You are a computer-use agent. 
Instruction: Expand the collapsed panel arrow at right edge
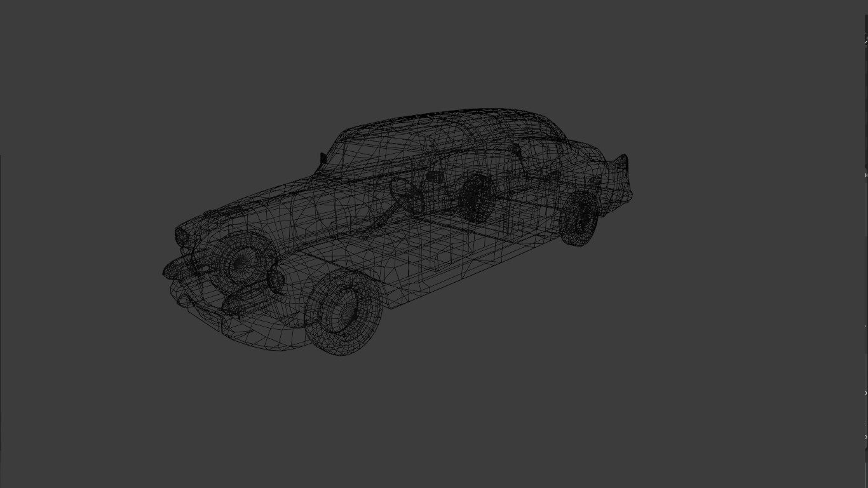(x=865, y=175)
